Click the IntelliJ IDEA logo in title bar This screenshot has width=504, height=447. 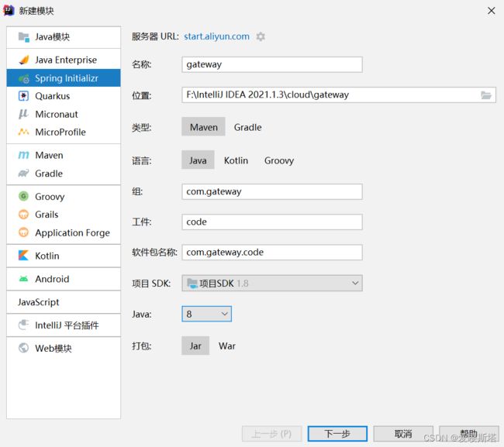click(x=9, y=11)
